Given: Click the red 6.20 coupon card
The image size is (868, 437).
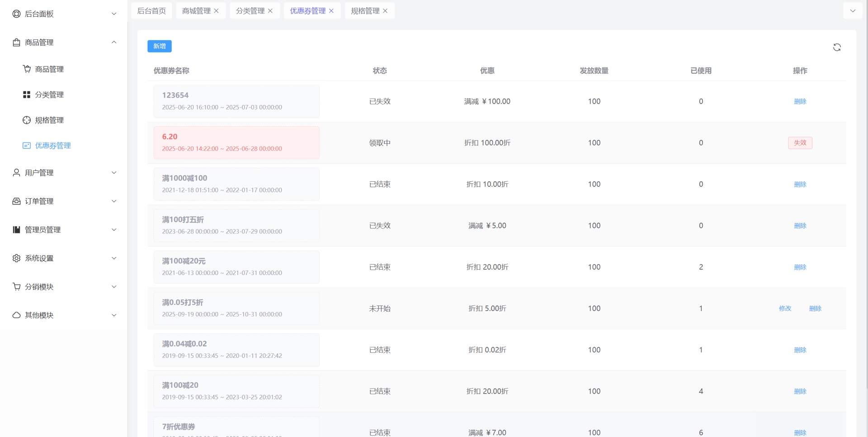Looking at the screenshot, I should [236, 143].
